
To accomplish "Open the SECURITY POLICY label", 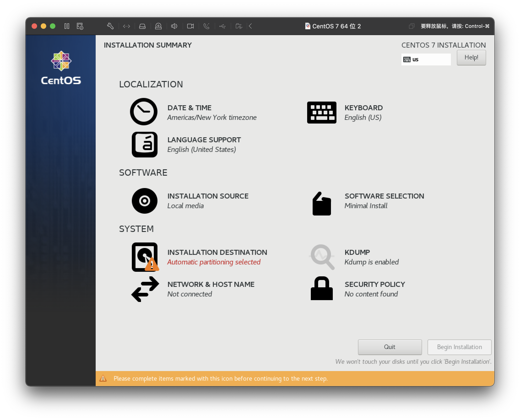I will (375, 284).
